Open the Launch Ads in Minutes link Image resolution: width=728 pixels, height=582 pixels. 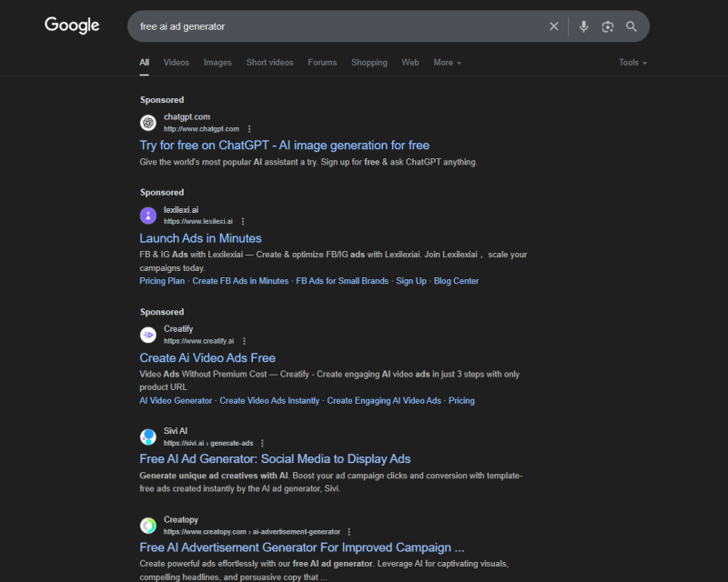pyautogui.click(x=200, y=238)
